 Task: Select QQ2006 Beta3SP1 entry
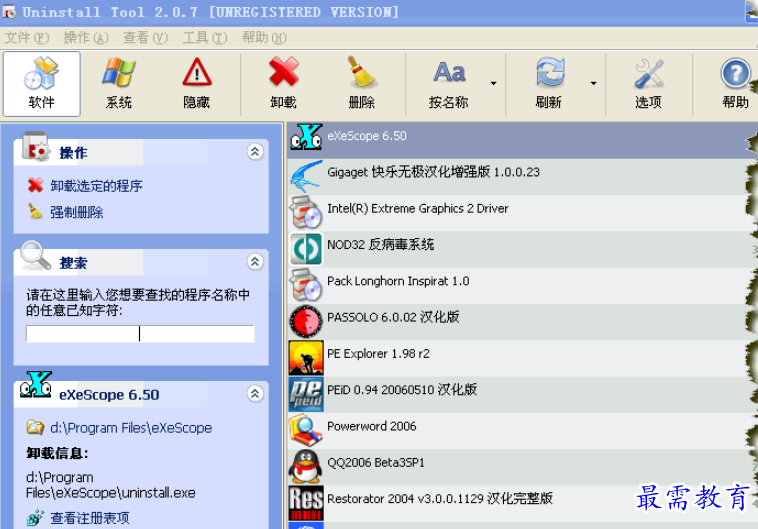point(522,467)
